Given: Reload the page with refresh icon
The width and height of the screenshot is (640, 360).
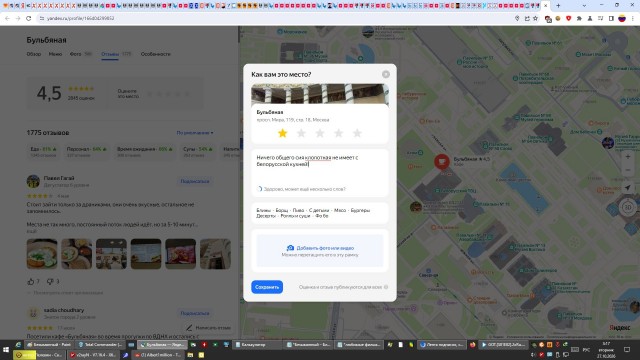Looking at the screenshot, I should coord(29,18).
